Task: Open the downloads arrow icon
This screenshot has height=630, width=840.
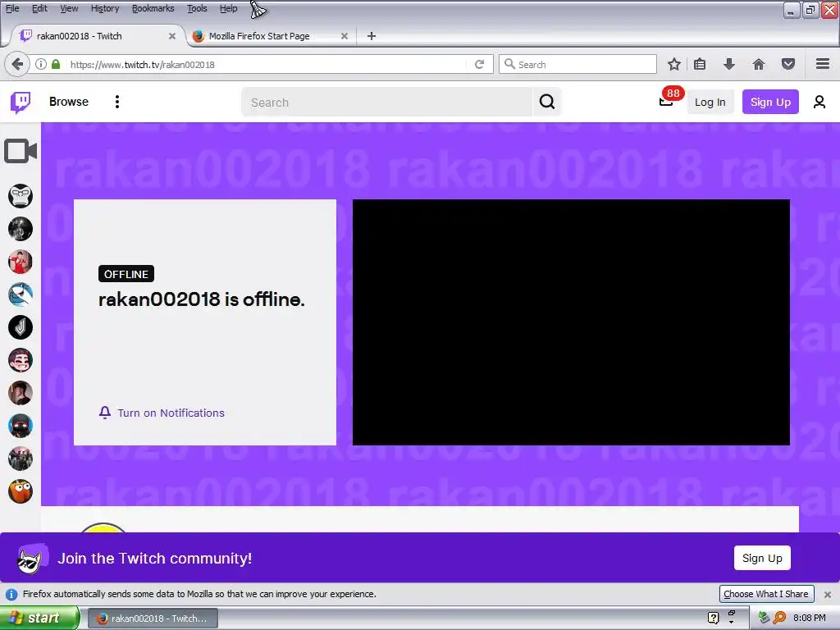Action: click(729, 64)
